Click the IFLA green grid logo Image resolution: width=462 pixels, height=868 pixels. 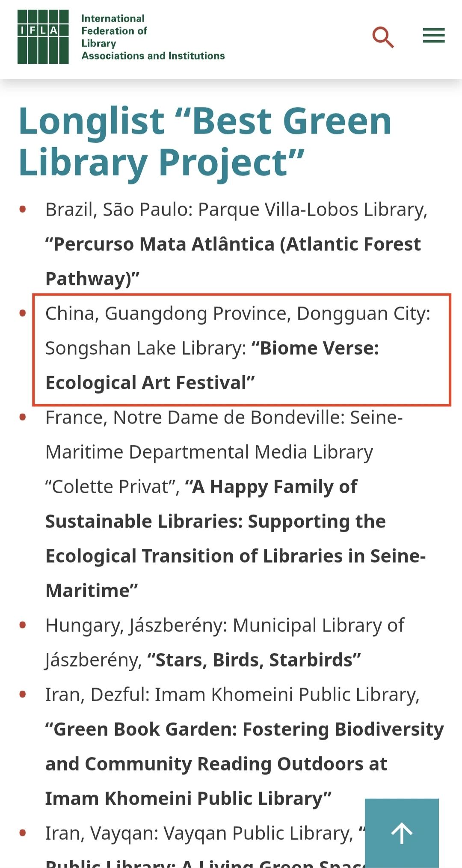click(43, 37)
